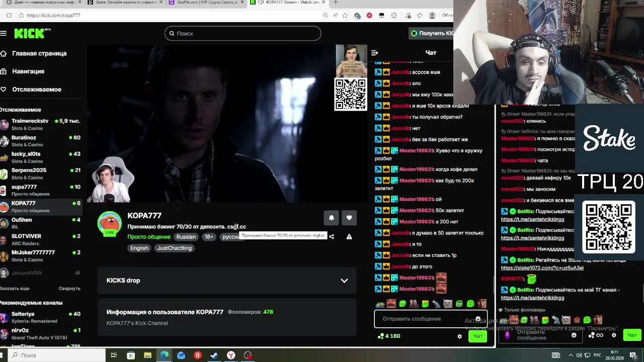
Task: Open recommended channel Selteriya
Action: (x=40, y=317)
